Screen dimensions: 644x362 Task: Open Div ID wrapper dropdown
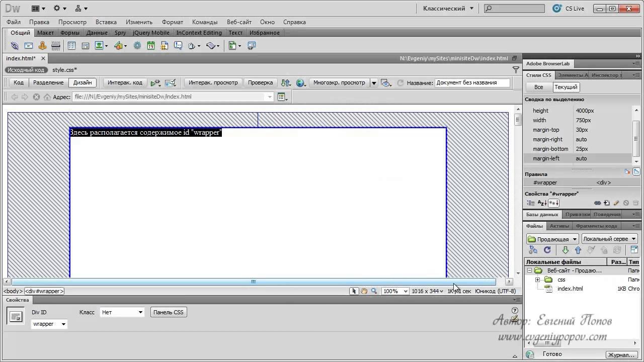[49, 324]
